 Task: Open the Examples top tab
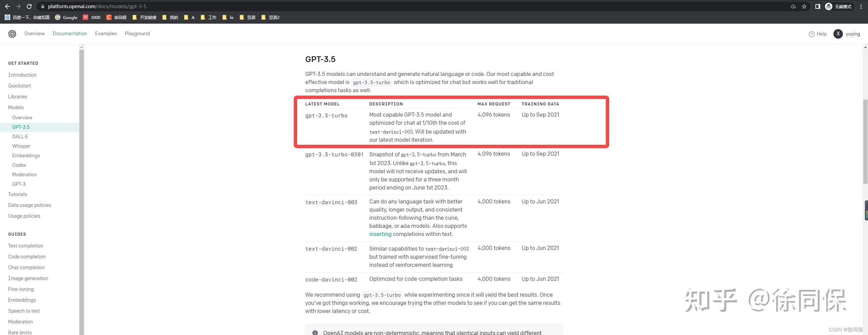point(106,34)
